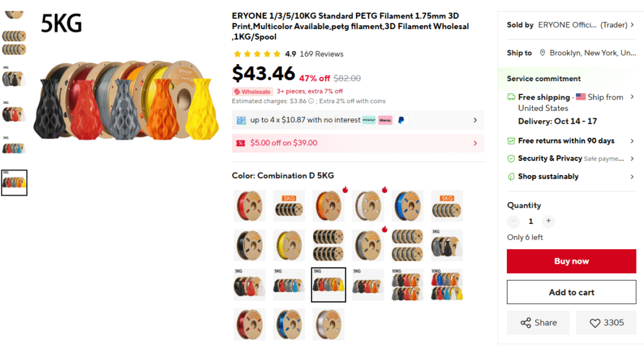Open the interest-free installment options arrow
Viewport: 644px width, 348px height.
(475, 120)
